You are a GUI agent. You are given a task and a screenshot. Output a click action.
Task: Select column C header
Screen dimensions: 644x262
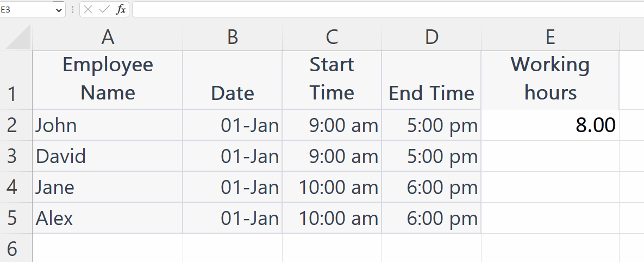pyautogui.click(x=332, y=37)
